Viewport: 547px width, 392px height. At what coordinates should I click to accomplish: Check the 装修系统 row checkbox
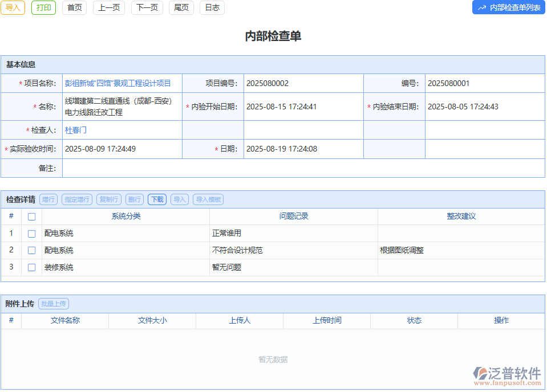(31, 267)
